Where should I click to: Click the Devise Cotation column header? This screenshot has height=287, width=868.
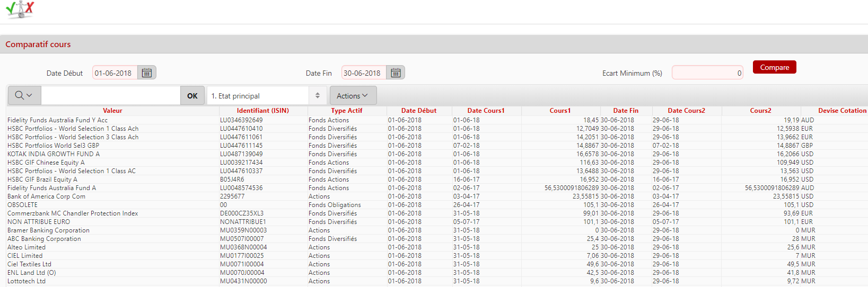[x=842, y=111]
